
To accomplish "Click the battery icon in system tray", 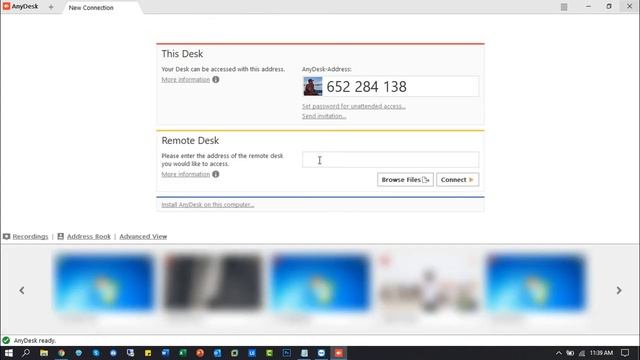I will (570, 353).
